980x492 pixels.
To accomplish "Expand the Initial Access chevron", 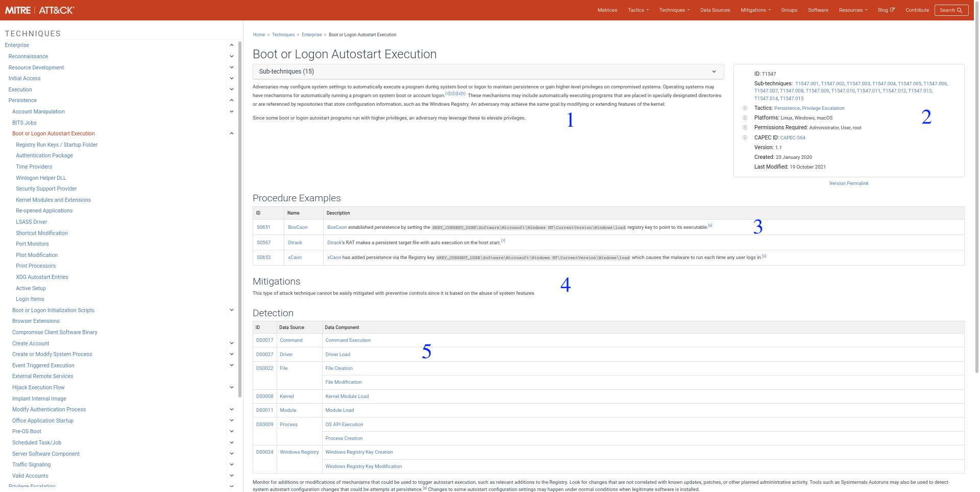I will pyautogui.click(x=232, y=78).
